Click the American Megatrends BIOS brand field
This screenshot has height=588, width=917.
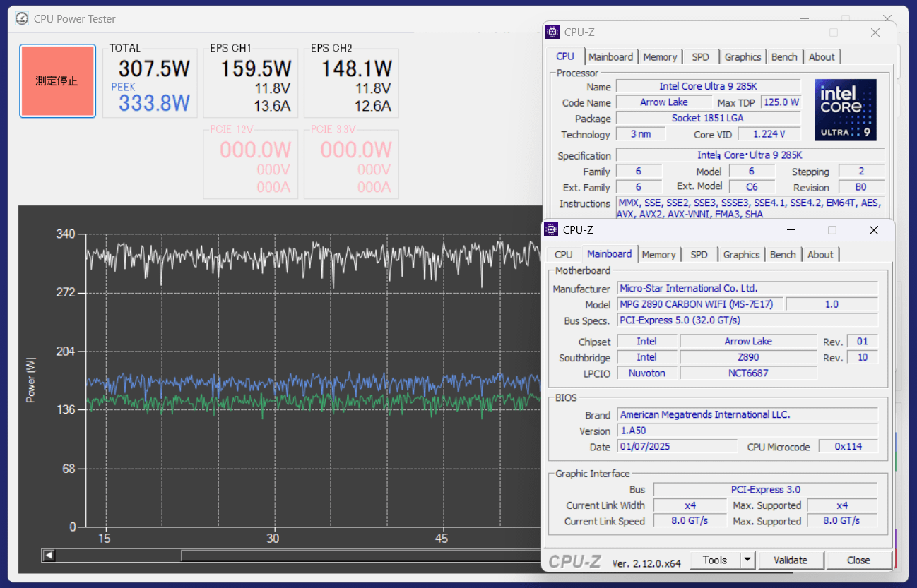[747, 414]
